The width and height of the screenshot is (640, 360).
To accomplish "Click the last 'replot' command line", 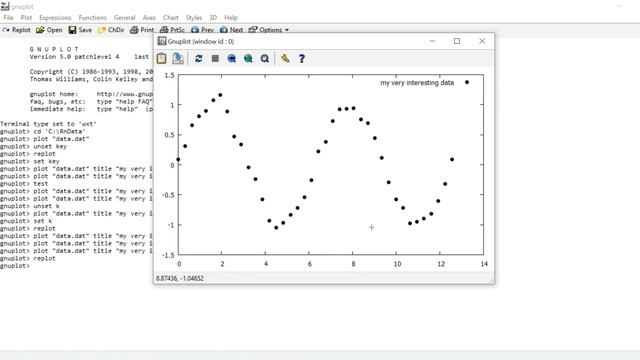I will tap(28, 258).
